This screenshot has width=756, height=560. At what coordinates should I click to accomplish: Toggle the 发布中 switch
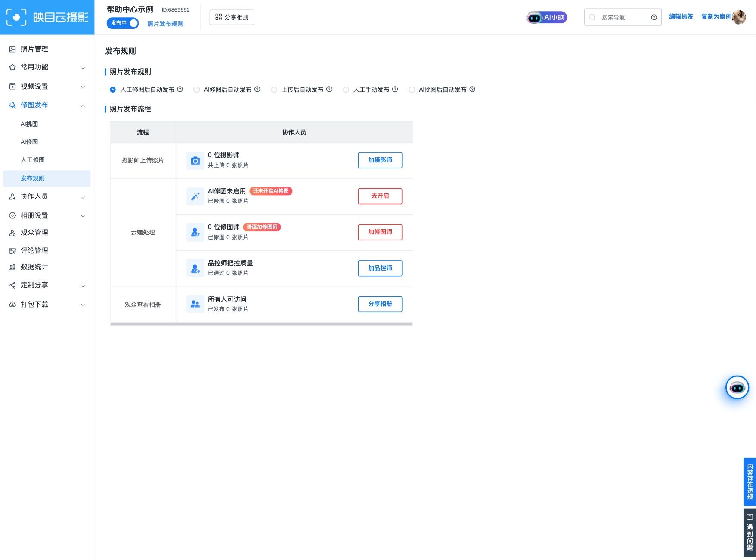point(123,23)
